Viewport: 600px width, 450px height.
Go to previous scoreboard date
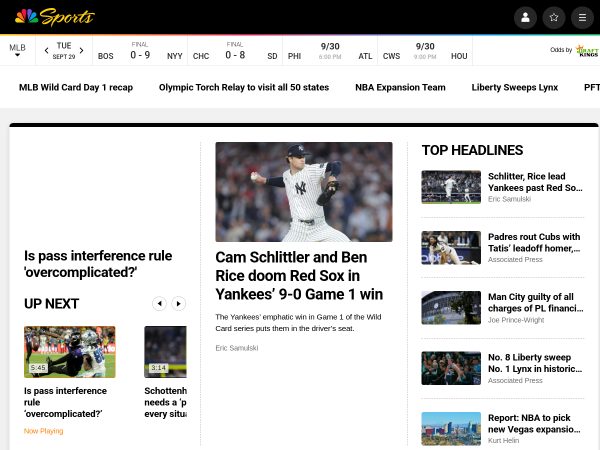(46, 51)
